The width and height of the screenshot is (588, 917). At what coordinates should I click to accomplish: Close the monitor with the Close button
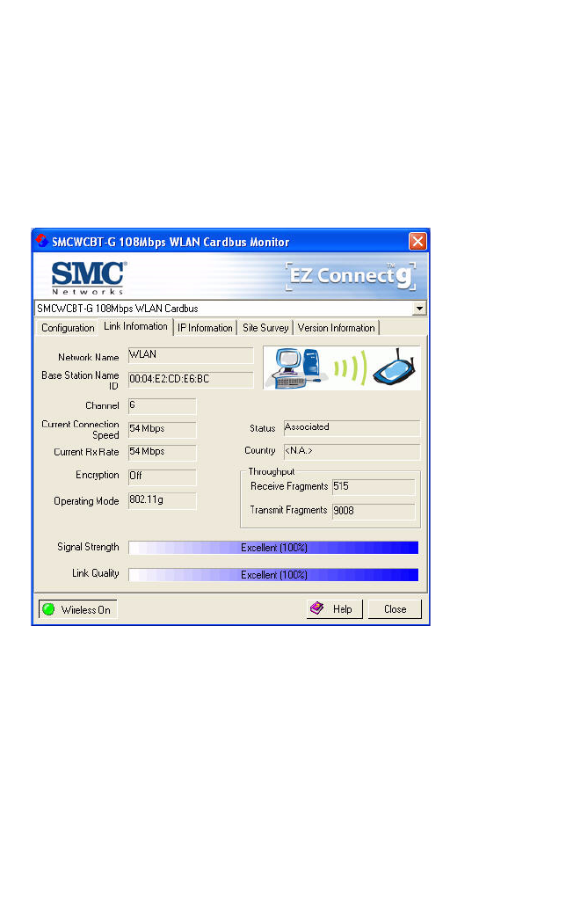[396, 608]
